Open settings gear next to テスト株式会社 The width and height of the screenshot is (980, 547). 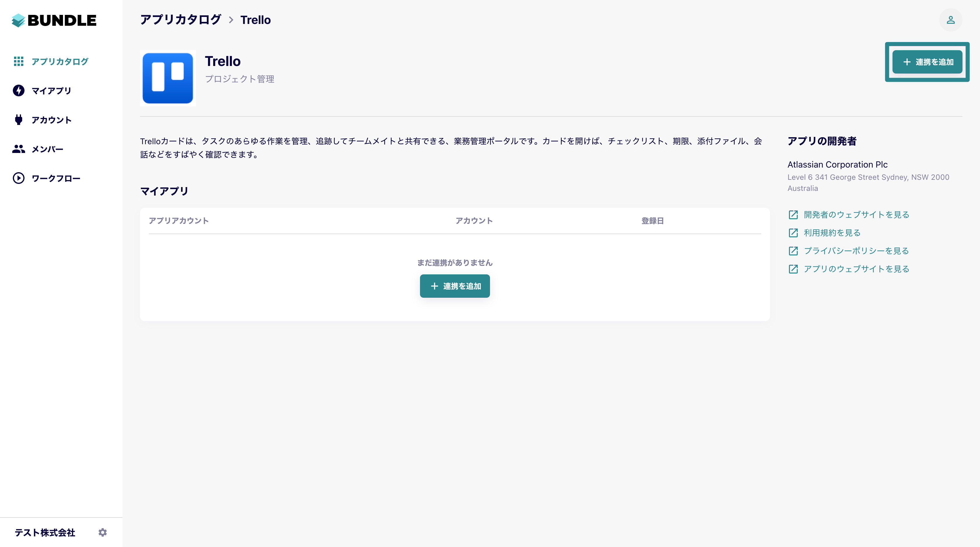pyautogui.click(x=103, y=532)
